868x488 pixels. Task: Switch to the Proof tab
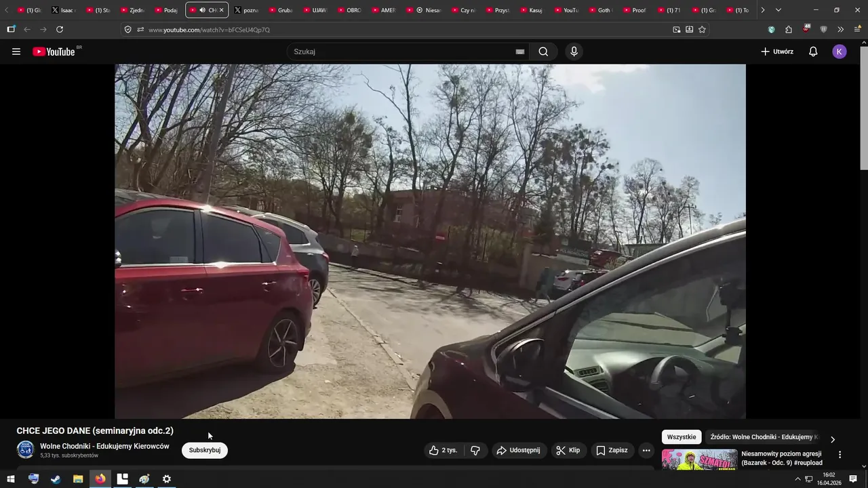[x=635, y=10]
